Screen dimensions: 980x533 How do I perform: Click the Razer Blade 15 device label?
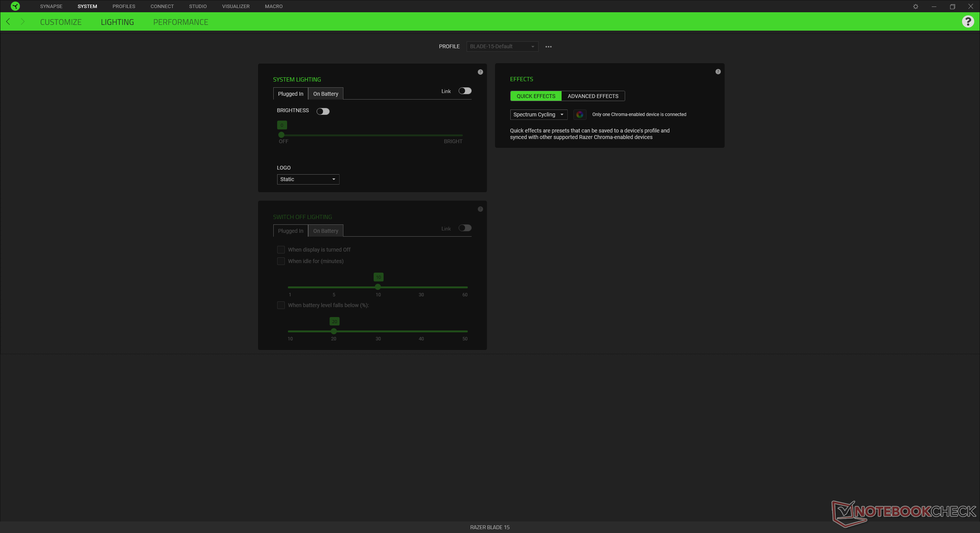[x=490, y=527]
